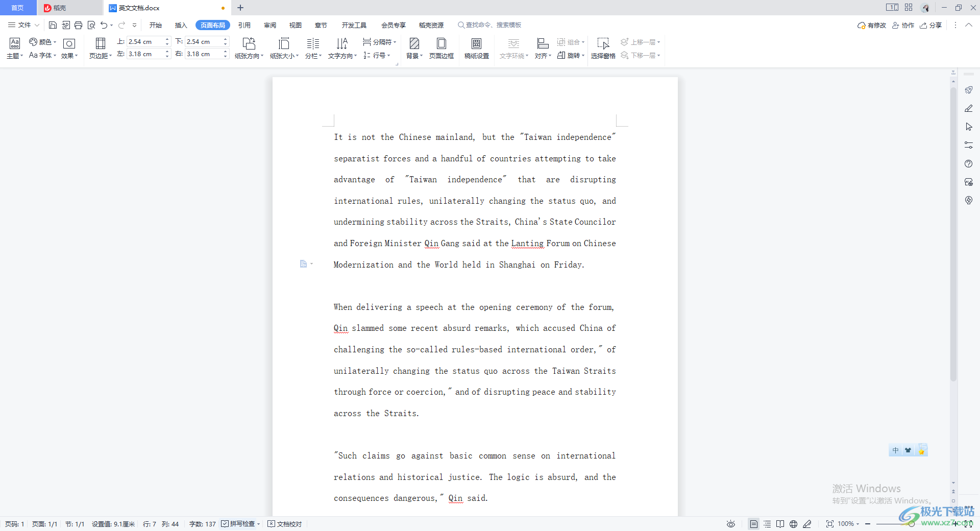Click the pencil icon in right sidebar
The image size is (980, 531).
pyautogui.click(x=969, y=108)
